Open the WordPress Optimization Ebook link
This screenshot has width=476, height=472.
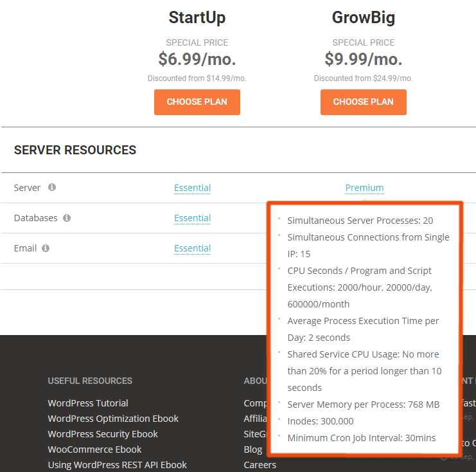113,419
